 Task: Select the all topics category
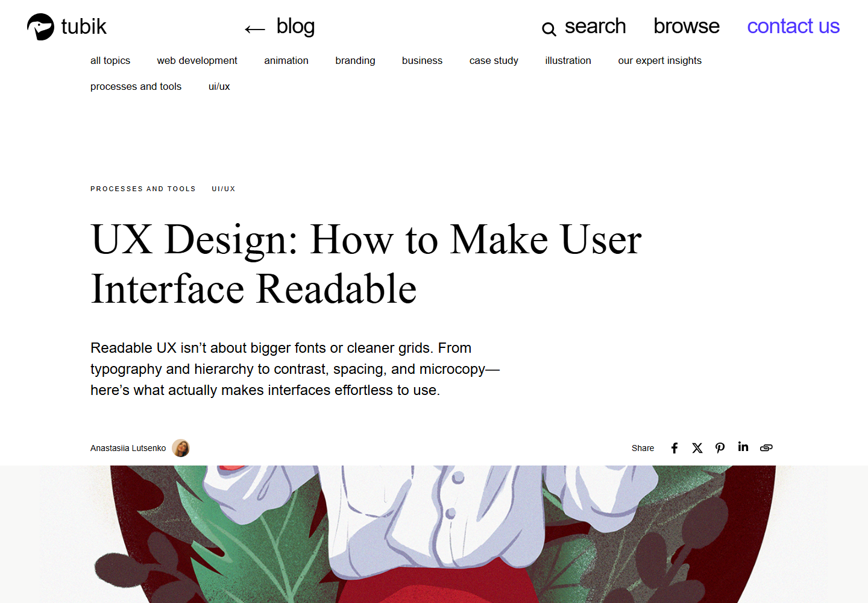click(110, 60)
